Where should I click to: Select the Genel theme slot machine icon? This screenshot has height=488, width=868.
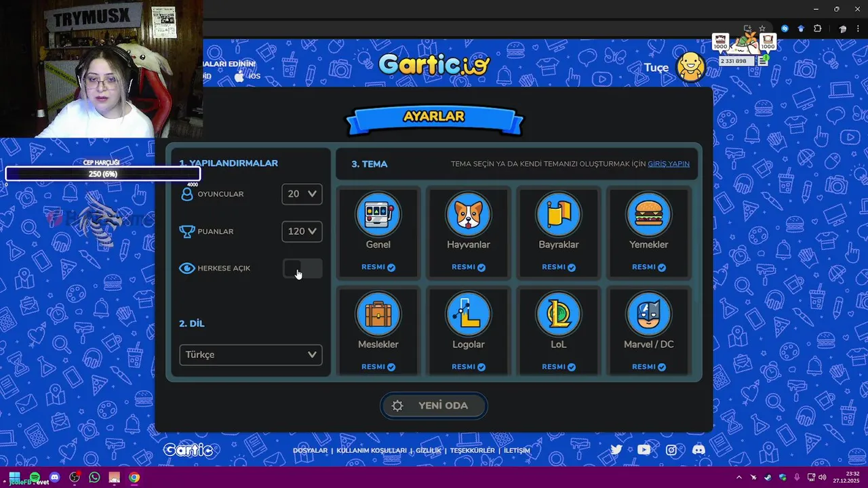point(378,214)
